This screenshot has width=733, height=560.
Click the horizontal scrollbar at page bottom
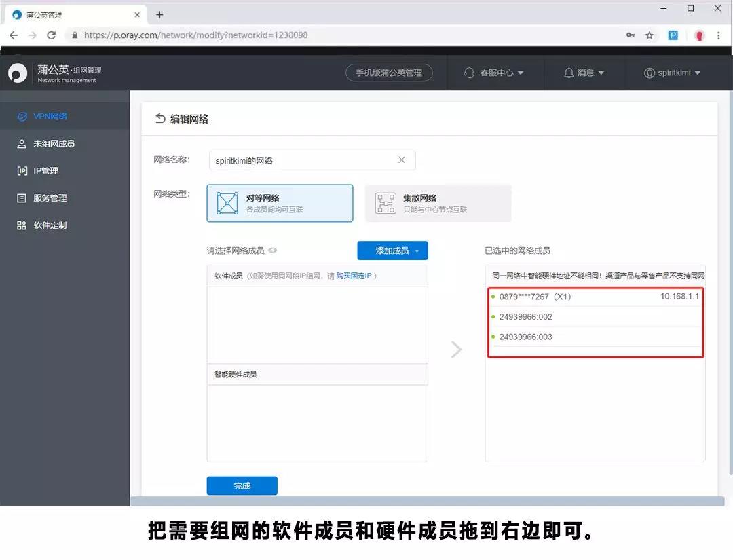click(427, 501)
